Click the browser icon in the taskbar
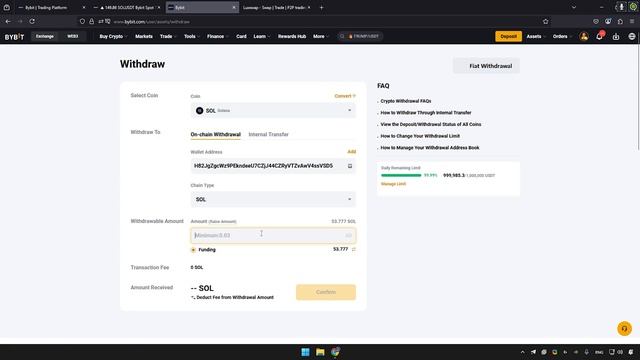Viewport: 640px width, 360px height. pos(335,352)
